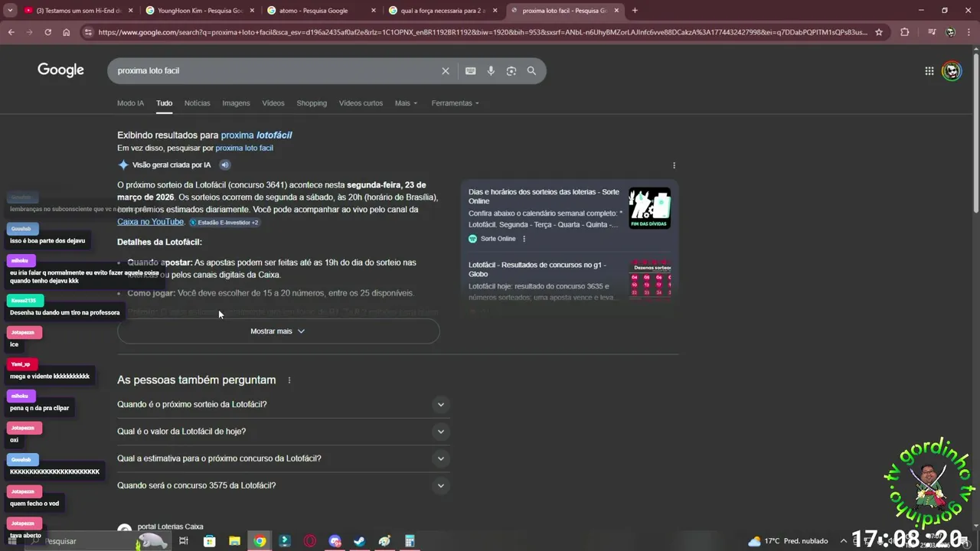
Task: Bookmark this page with the star
Action: pos(879,32)
